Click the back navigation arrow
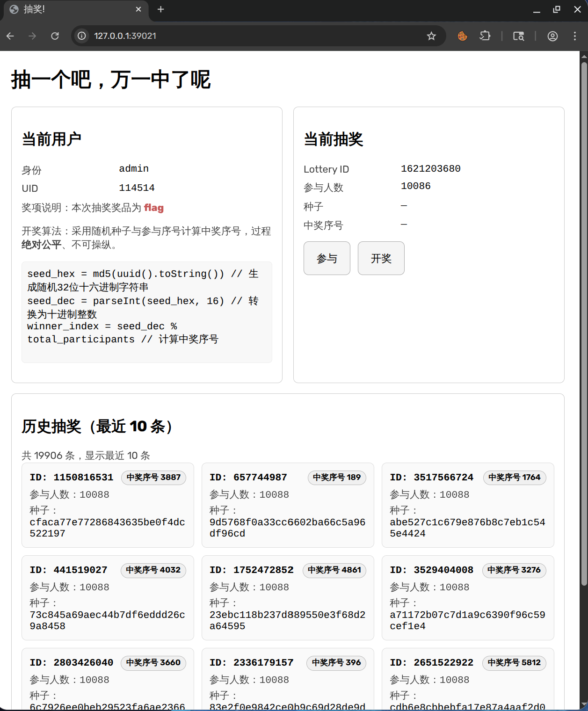This screenshot has height=711, width=588. tap(10, 36)
